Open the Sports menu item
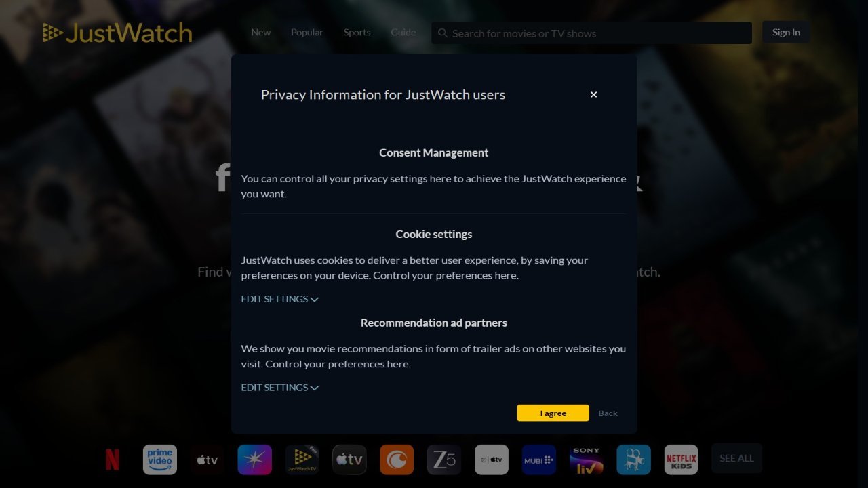The width and height of the screenshot is (868, 488). tap(357, 32)
